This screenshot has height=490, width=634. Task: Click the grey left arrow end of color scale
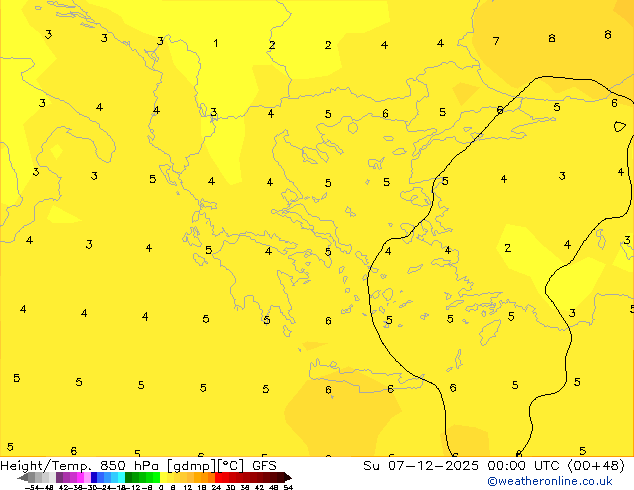[x=23, y=477]
